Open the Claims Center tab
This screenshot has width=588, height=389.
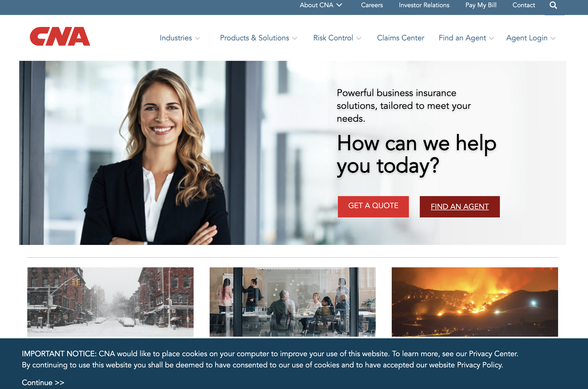[x=401, y=38]
